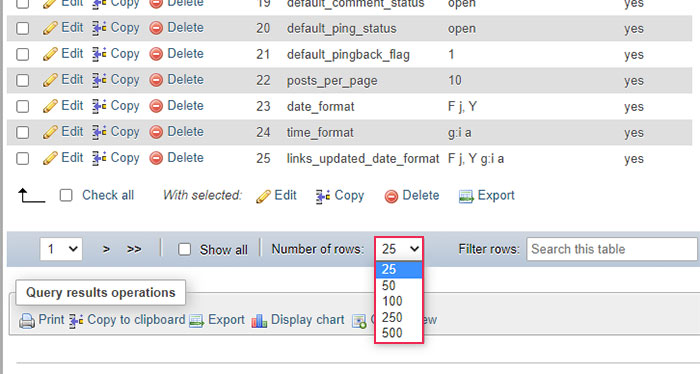Open the page number dropdown
Viewport: 700px width, 374px height.
[x=61, y=249]
